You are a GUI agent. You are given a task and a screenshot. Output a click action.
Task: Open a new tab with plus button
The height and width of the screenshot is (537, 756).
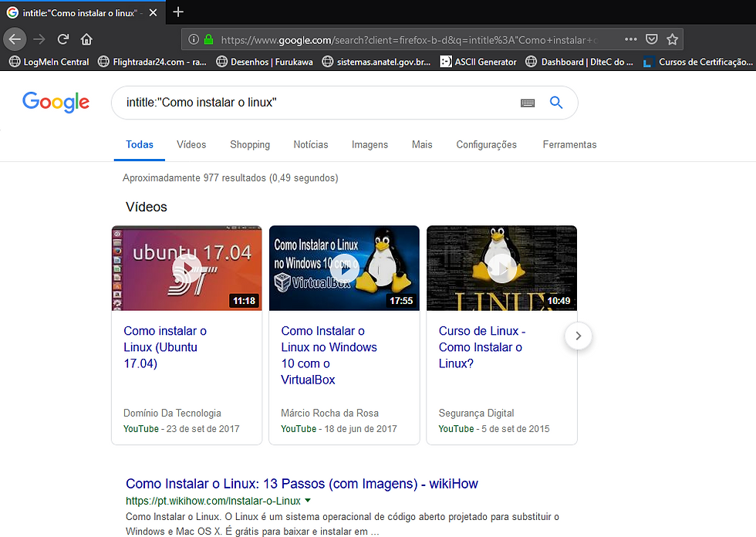click(x=178, y=12)
